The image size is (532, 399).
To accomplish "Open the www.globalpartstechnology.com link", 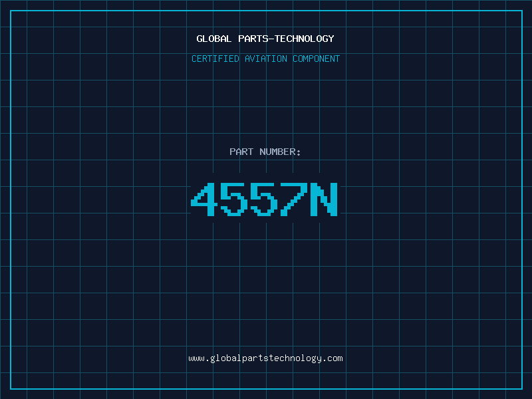I will click(265, 358).
